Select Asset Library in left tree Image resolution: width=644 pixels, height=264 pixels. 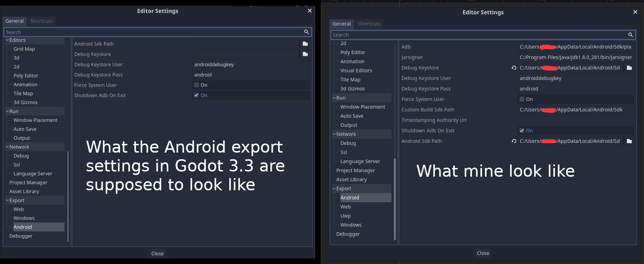24,191
